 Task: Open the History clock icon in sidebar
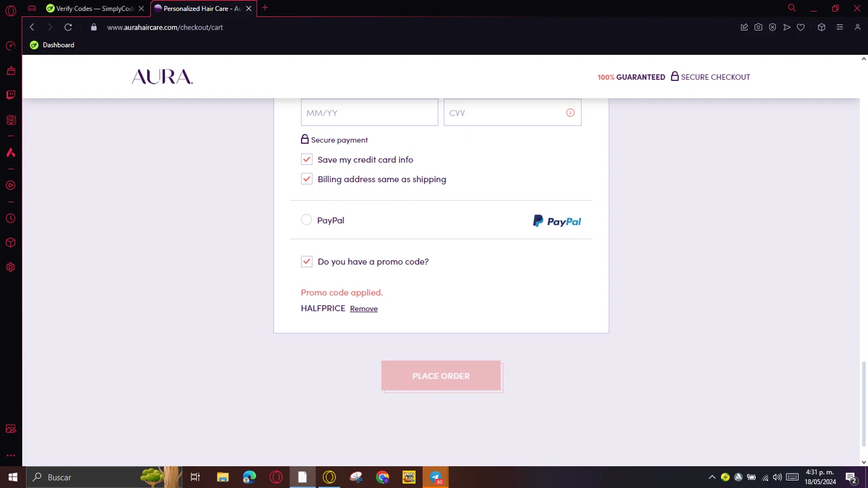(10, 219)
